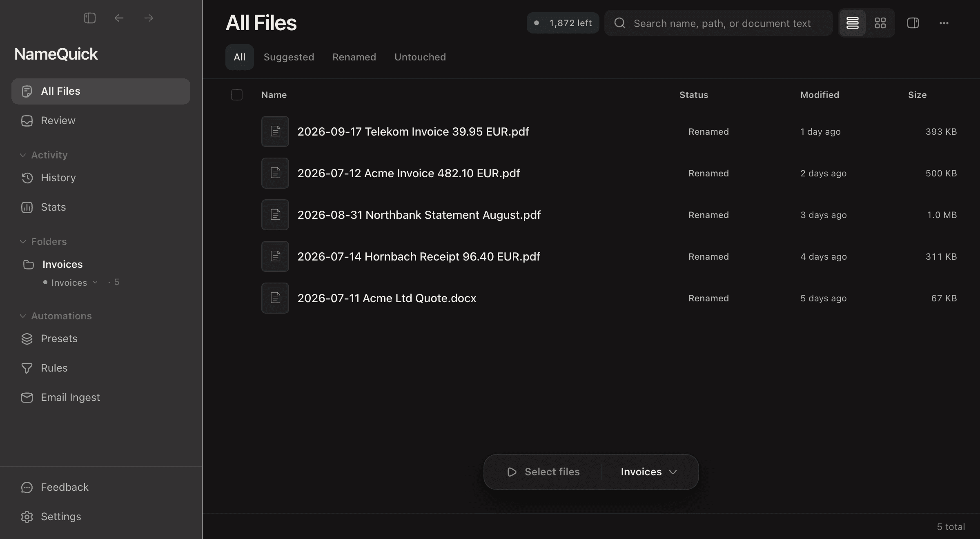Open the more options ellipsis menu
Image resolution: width=980 pixels, height=539 pixels.
coord(944,23)
